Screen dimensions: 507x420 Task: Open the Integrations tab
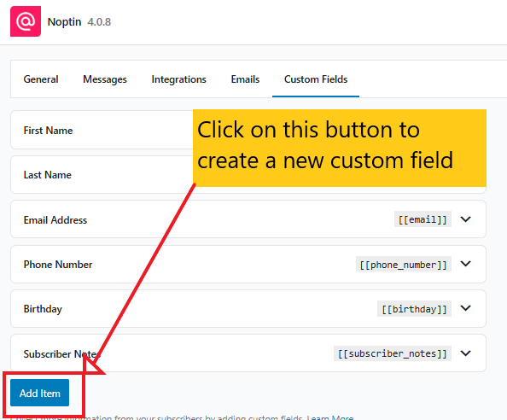(x=178, y=79)
